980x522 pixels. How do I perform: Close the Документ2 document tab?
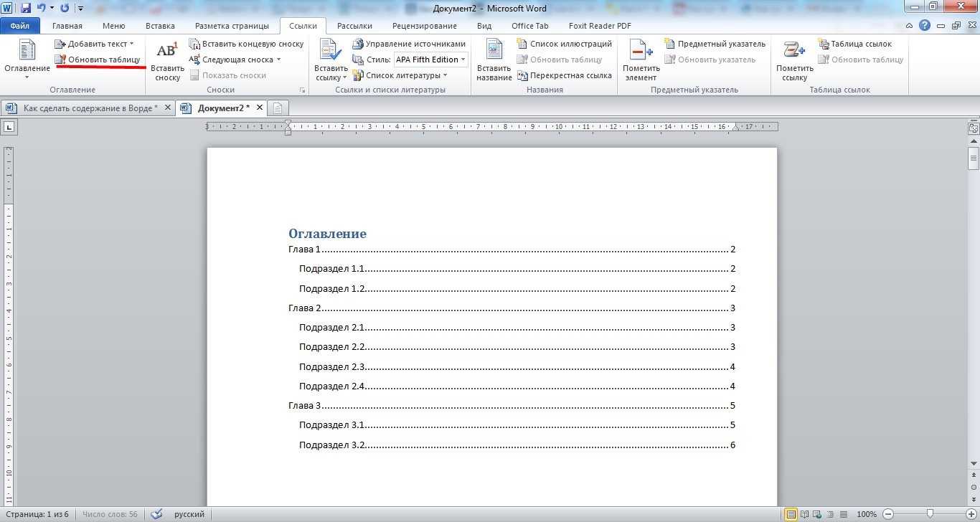(x=260, y=108)
